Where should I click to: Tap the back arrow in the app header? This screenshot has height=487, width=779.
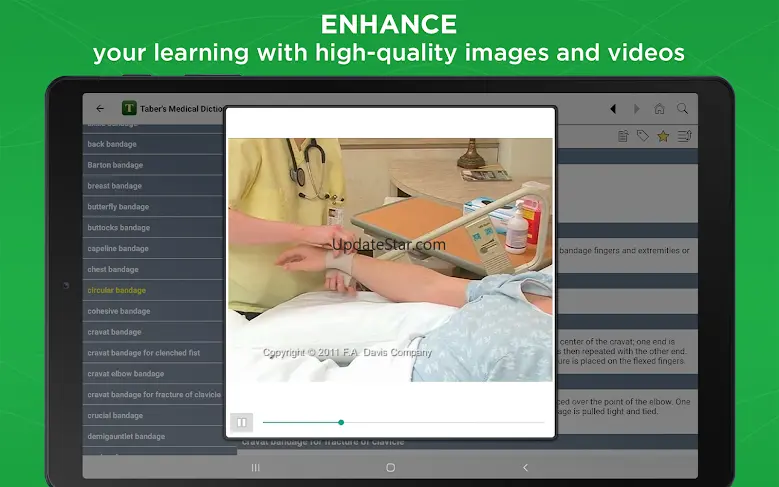click(100, 108)
